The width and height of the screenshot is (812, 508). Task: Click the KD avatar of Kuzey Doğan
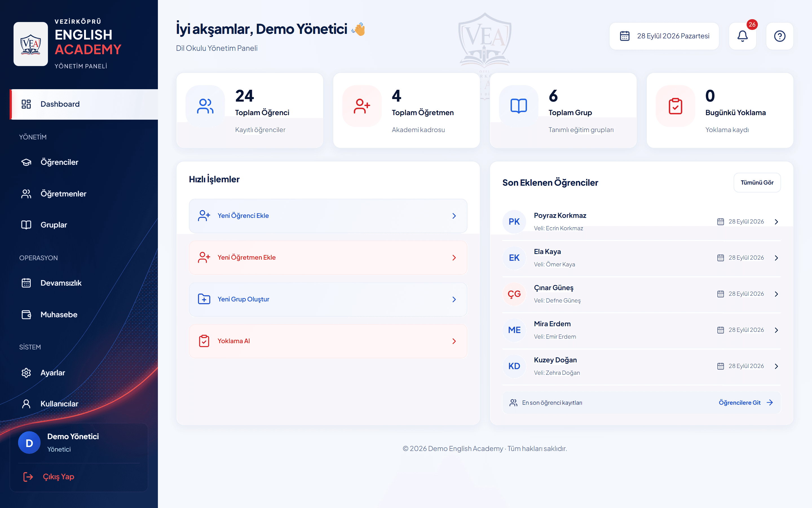pyautogui.click(x=514, y=366)
